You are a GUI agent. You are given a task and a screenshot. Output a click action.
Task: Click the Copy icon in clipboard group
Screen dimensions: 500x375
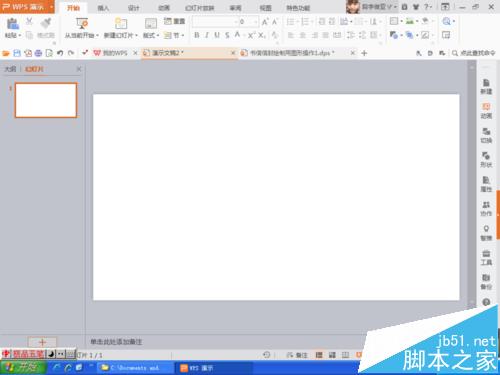point(29,35)
